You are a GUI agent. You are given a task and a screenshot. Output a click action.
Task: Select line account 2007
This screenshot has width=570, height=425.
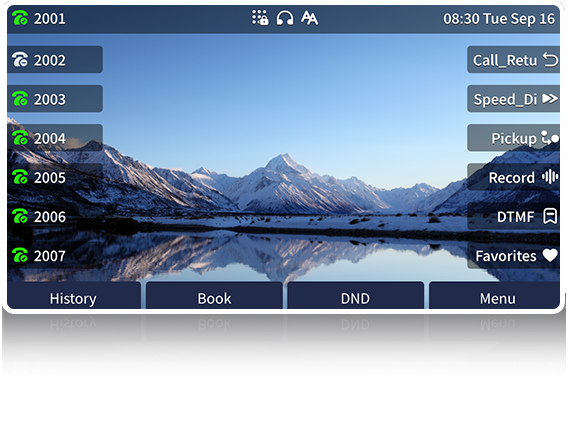click(55, 256)
